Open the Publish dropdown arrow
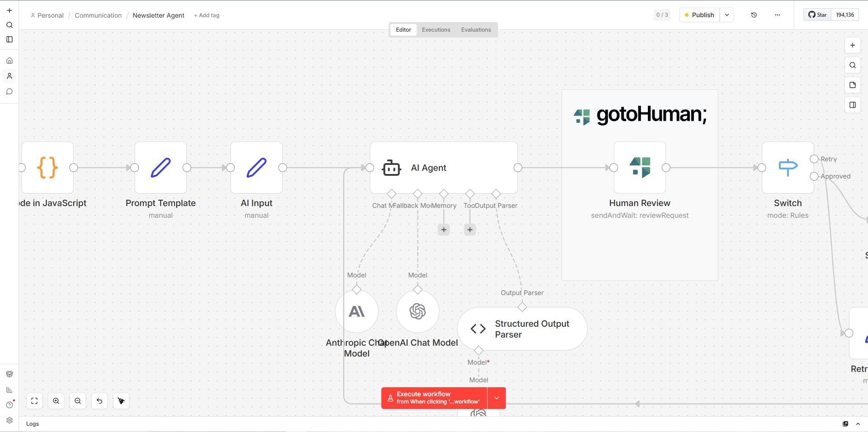Image resolution: width=868 pixels, height=432 pixels. click(x=727, y=15)
